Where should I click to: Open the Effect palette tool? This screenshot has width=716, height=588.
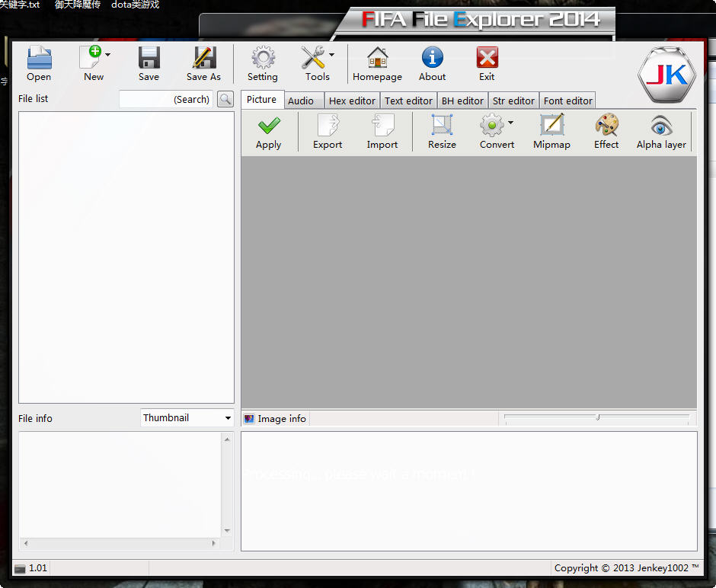606,132
